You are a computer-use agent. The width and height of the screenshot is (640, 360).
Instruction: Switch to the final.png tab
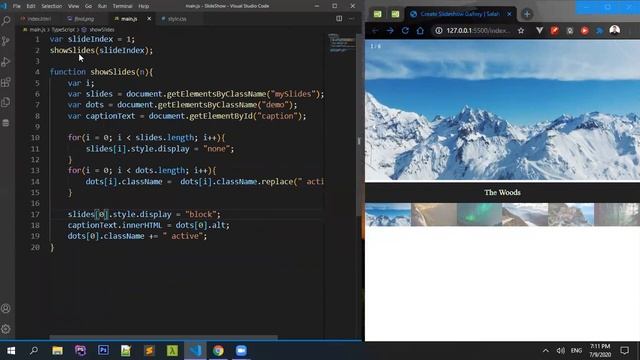click(84, 19)
